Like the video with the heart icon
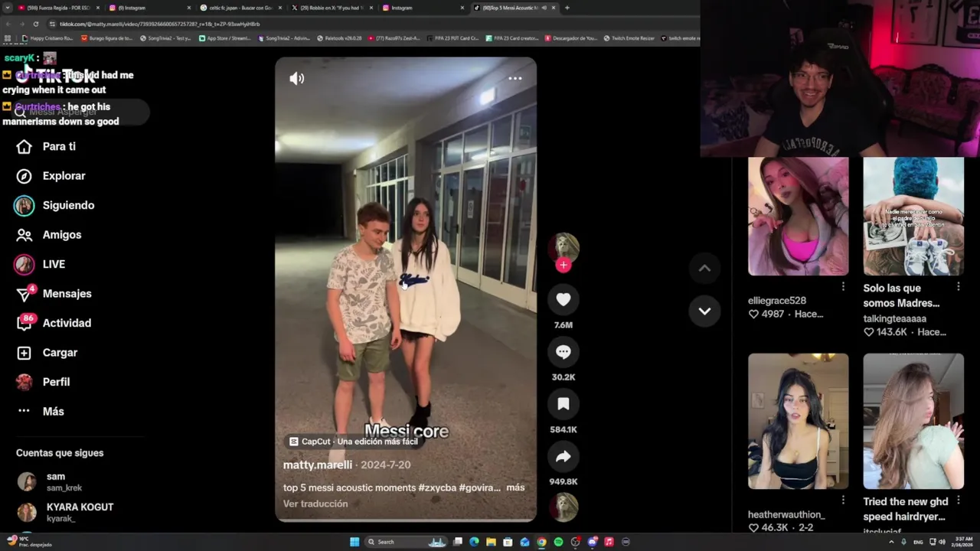The height and width of the screenshot is (551, 980). pyautogui.click(x=563, y=300)
